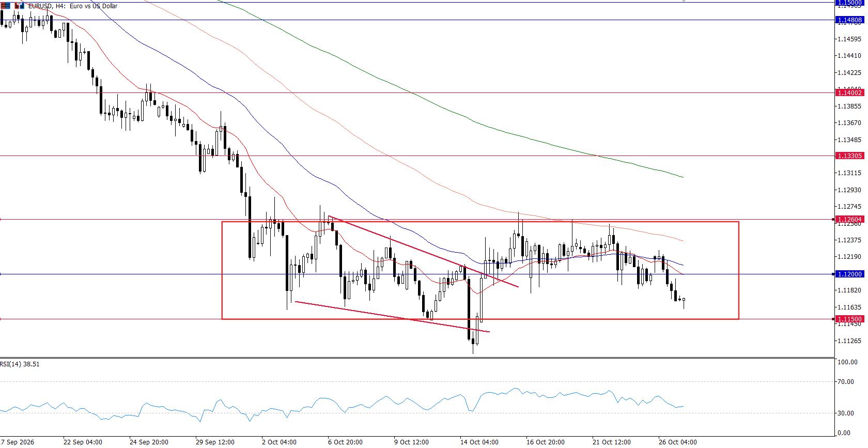Click the 6 Oct 20:00 time axis label
The image size is (868, 448).
[x=346, y=442]
